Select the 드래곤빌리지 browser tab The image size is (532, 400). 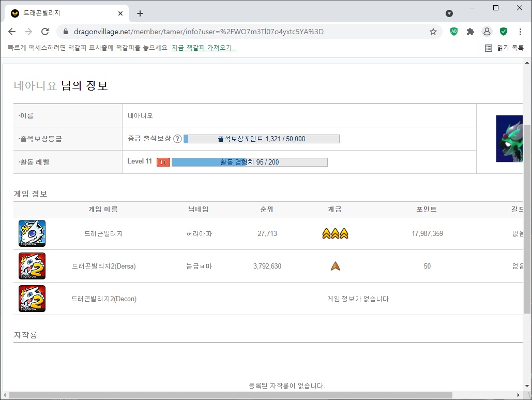pyautogui.click(x=62, y=13)
